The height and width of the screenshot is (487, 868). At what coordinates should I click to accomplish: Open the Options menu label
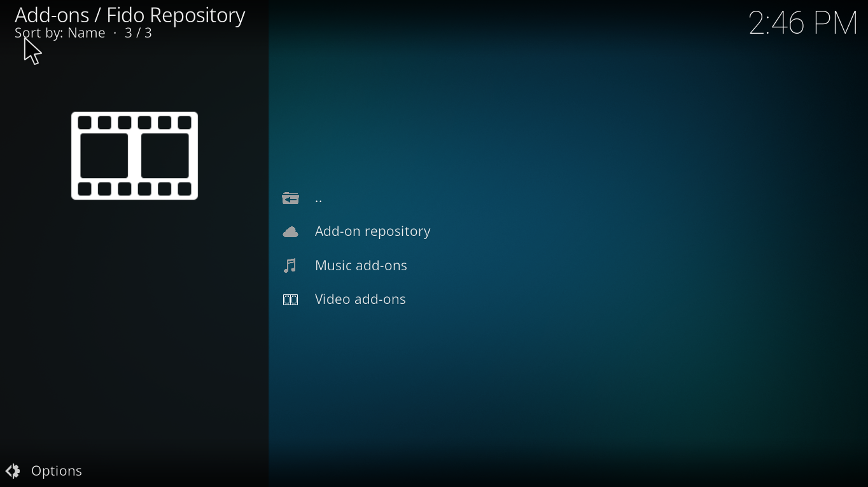57,471
